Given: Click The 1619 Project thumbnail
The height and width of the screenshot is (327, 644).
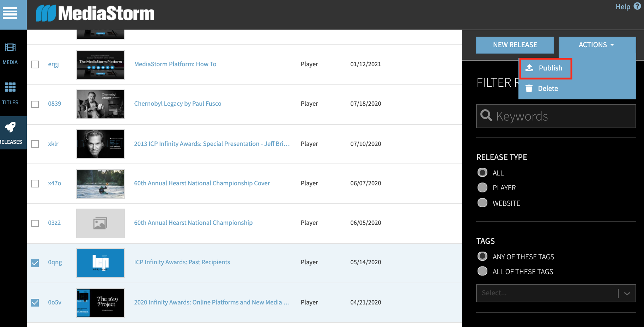Looking at the screenshot, I should click(x=100, y=302).
